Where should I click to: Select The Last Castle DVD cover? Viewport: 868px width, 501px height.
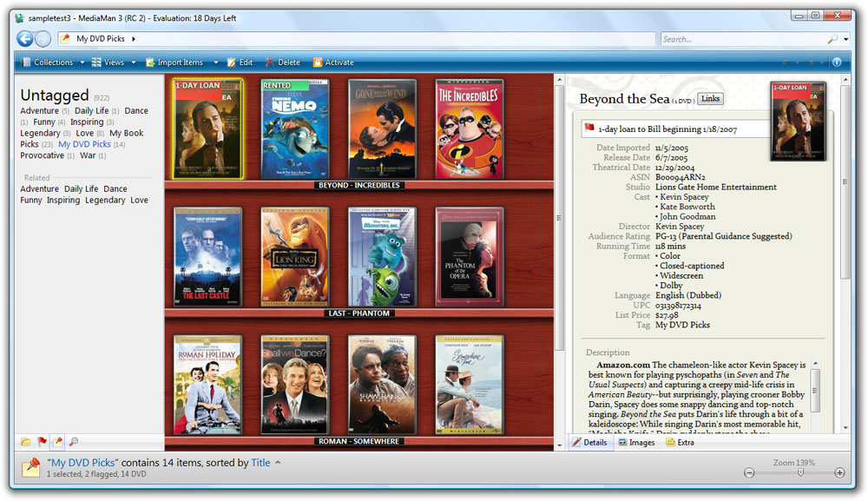(207, 257)
